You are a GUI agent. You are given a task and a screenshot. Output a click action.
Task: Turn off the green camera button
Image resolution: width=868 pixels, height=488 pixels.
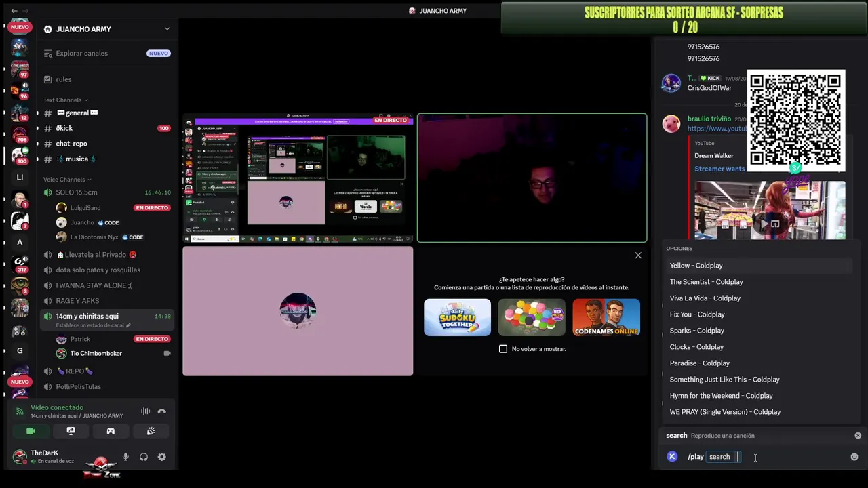pyautogui.click(x=31, y=431)
